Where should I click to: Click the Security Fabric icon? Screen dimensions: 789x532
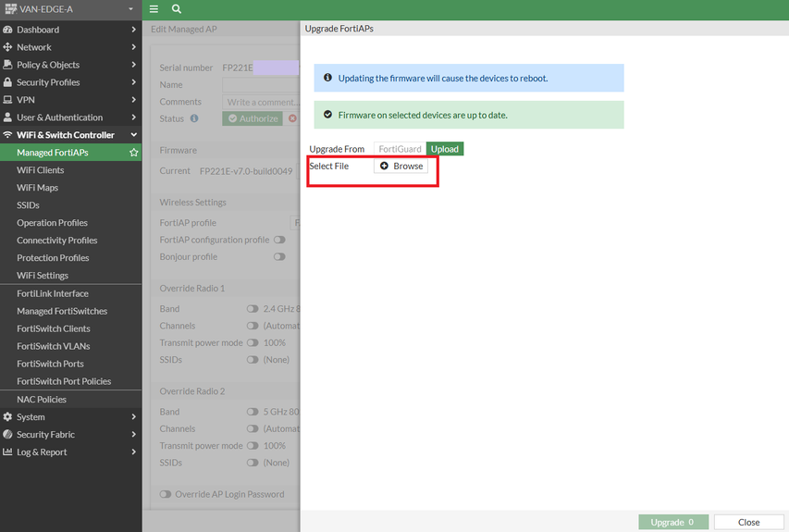7,434
